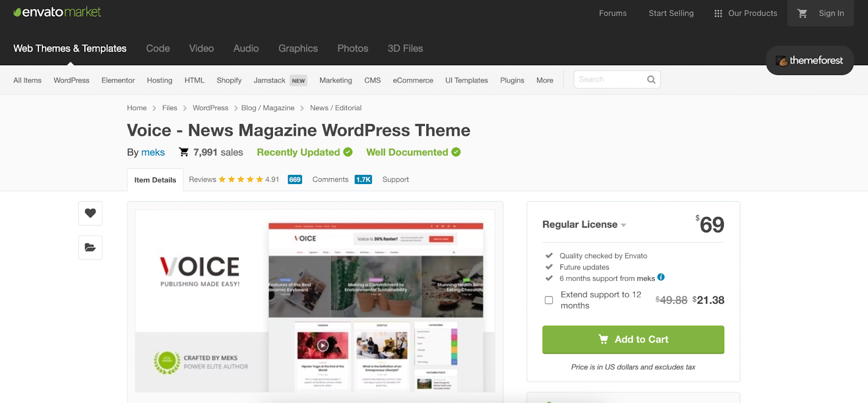Browse Plugins category
Viewport: 868px width, 403px height.
[512, 80]
